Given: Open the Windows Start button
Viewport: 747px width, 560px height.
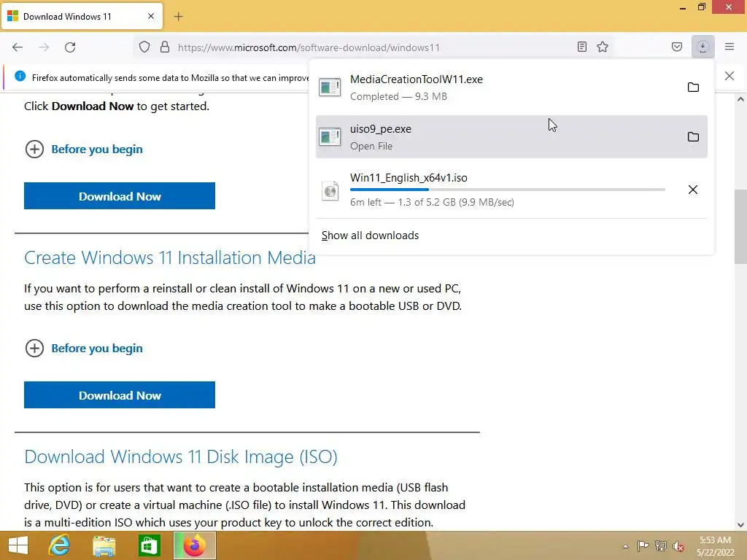Looking at the screenshot, I should [x=18, y=545].
